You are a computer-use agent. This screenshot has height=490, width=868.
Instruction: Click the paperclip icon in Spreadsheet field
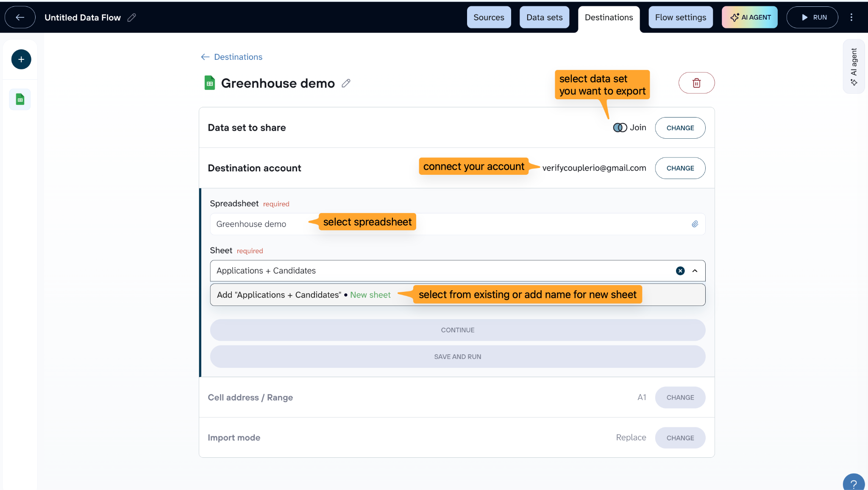(695, 224)
